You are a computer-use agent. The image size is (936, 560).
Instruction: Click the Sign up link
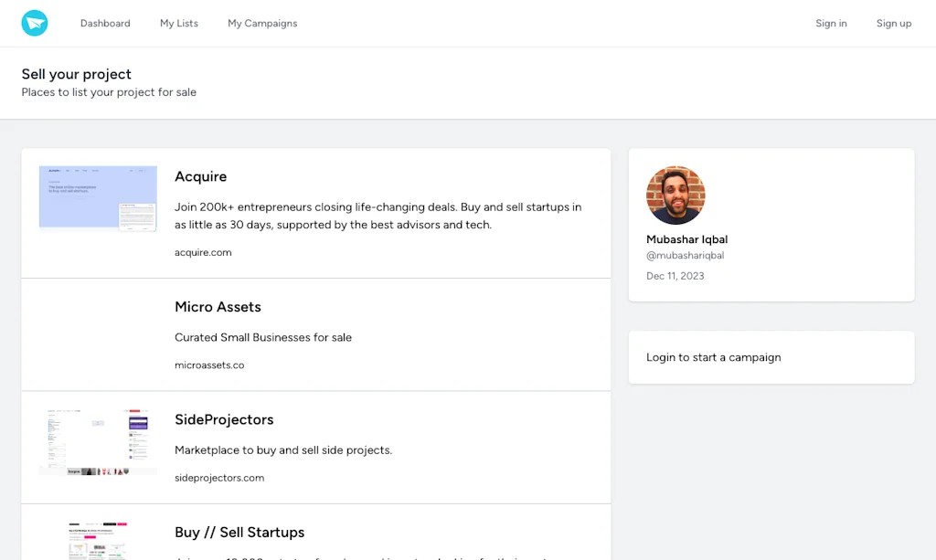(893, 24)
